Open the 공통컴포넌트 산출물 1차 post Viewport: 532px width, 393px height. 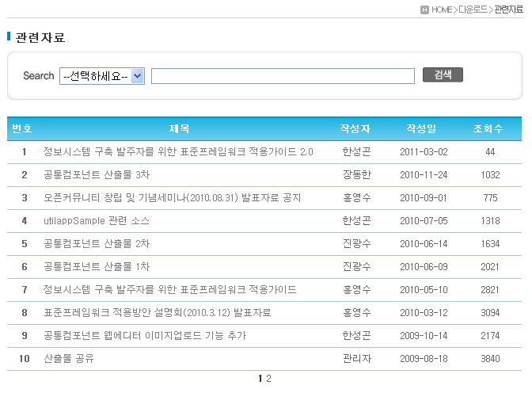pos(97,266)
